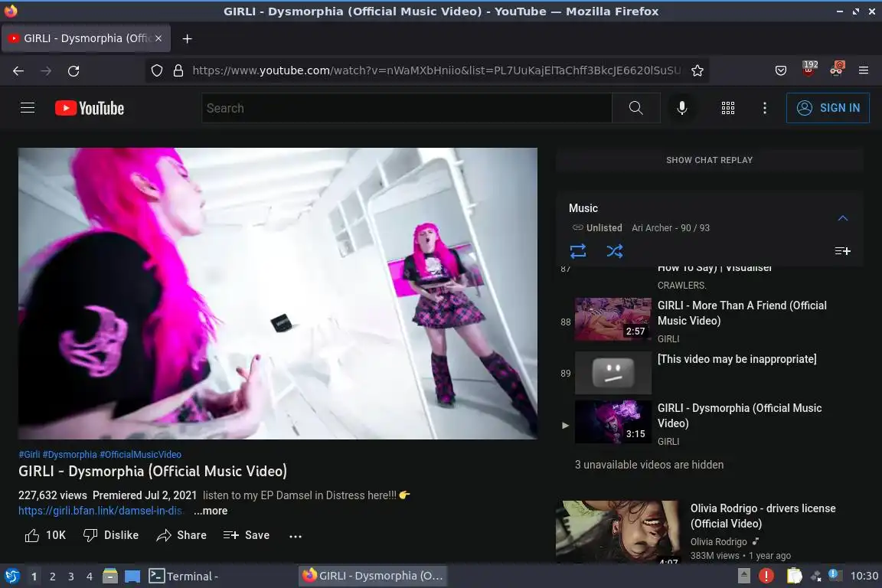
Task: Open Firefox tracking protection shield
Action: (157, 71)
